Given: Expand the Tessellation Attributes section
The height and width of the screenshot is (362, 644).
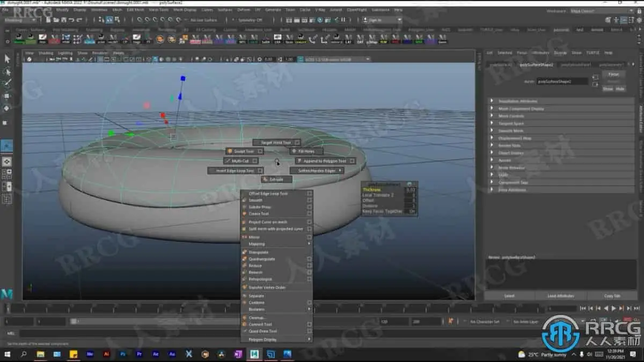Looking at the screenshot, I should [518, 101].
